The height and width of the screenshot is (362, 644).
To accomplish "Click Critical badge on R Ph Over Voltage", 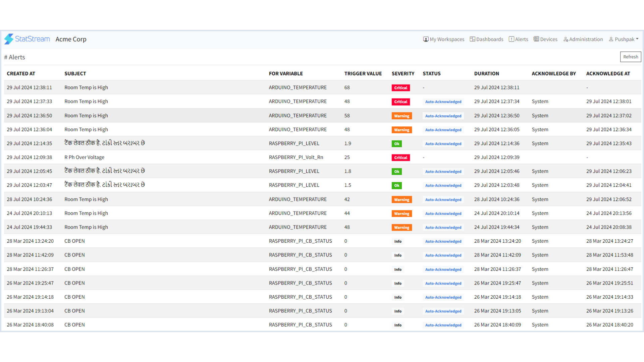I will click(400, 158).
